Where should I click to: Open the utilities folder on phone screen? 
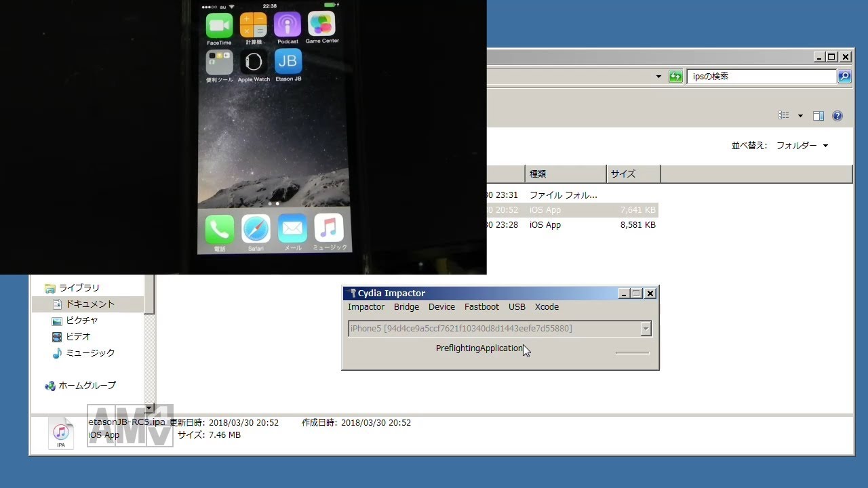(219, 62)
